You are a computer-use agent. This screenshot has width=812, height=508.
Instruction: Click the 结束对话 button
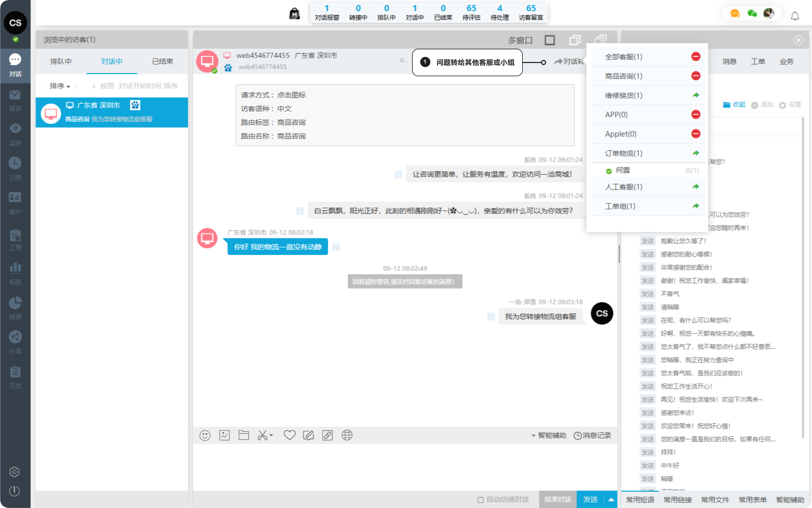click(557, 499)
